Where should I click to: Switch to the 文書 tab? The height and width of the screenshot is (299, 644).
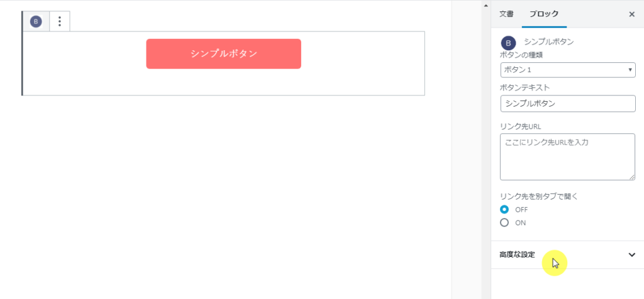506,14
